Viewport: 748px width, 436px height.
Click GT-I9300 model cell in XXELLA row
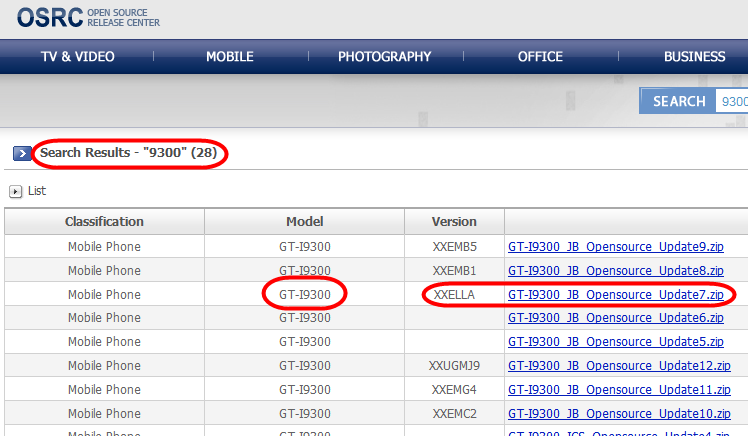pos(305,294)
